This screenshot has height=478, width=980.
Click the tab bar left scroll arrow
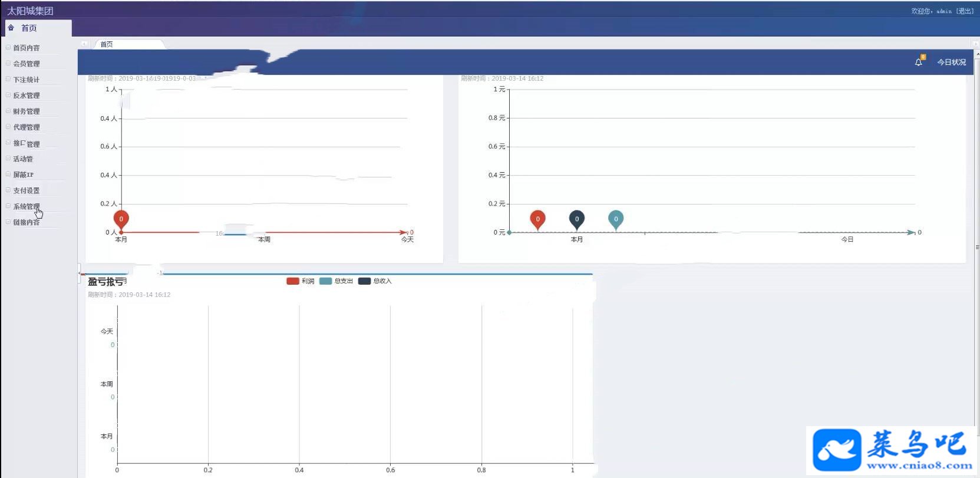click(84, 44)
